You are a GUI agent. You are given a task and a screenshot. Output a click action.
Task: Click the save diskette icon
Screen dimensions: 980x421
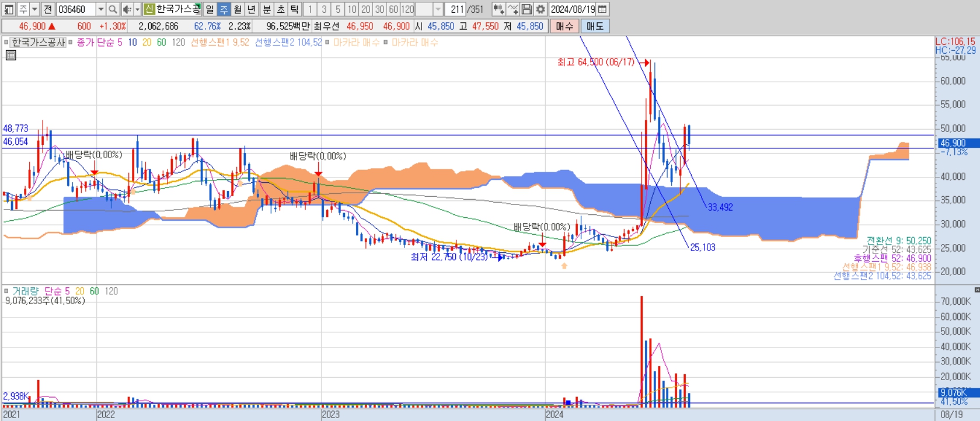tap(526, 9)
